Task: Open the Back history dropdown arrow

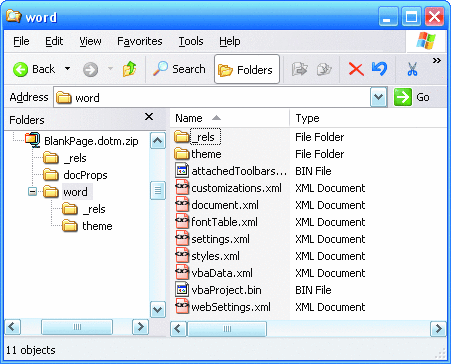Action: point(67,69)
